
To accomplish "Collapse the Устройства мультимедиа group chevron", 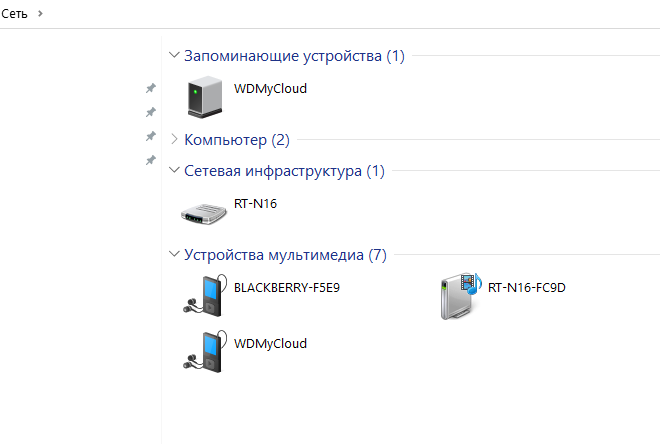I will tap(174, 254).
